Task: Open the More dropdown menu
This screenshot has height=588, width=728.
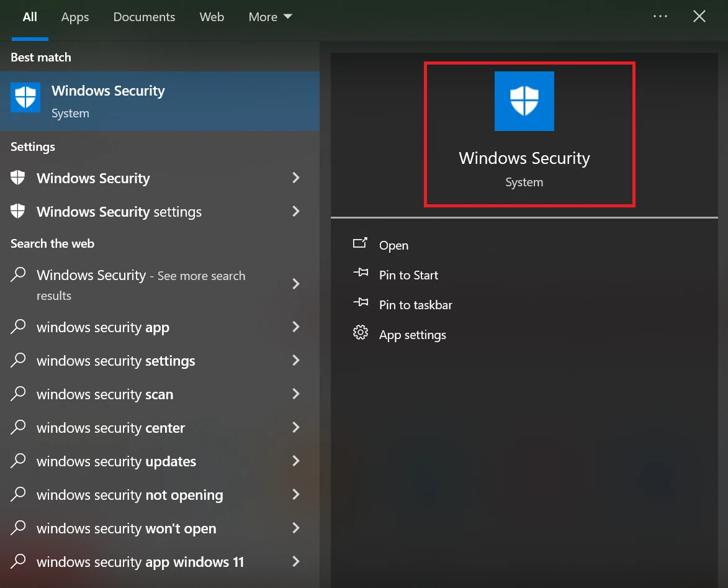Action: [x=270, y=17]
